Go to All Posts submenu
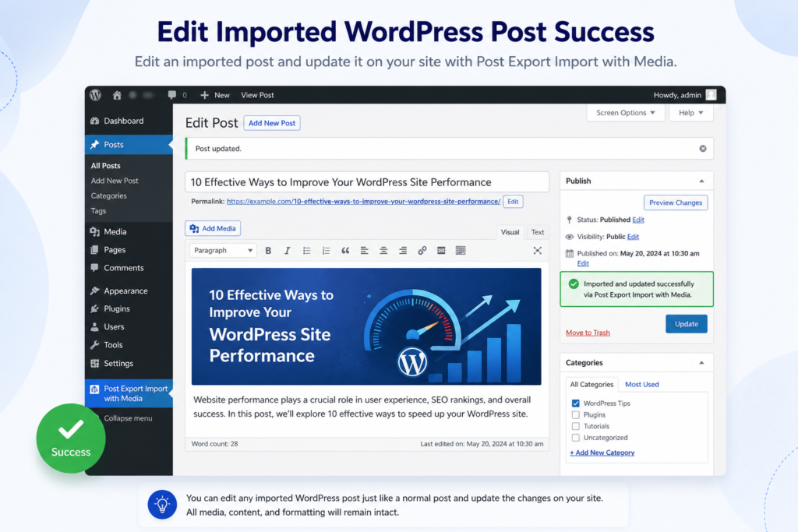This screenshot has width=798, height=532. tap(106, 166)
